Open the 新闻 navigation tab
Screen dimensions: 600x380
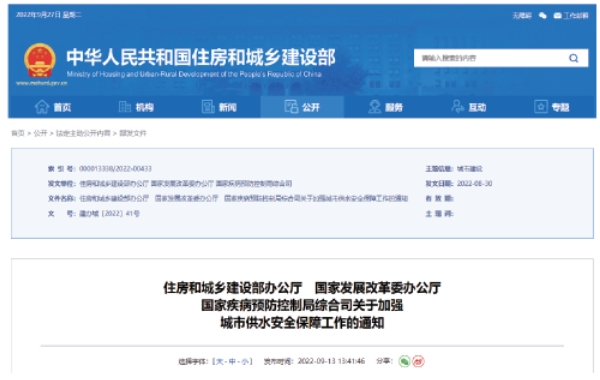(x=219, y=107)
